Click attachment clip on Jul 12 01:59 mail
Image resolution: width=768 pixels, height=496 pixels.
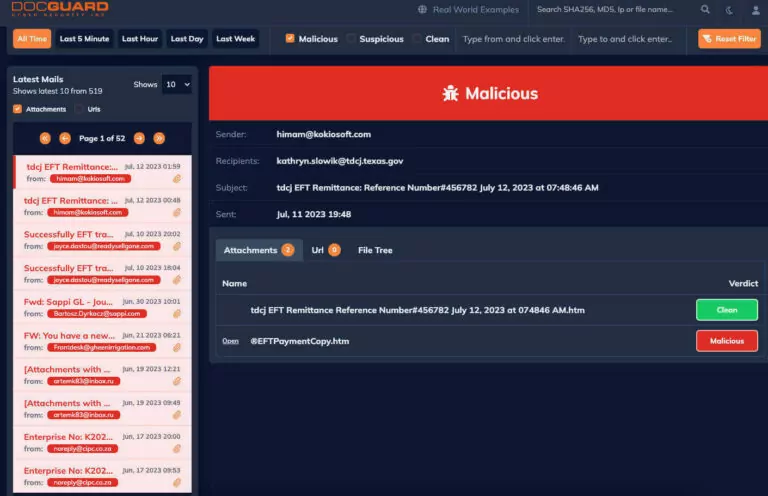[177, 179]
